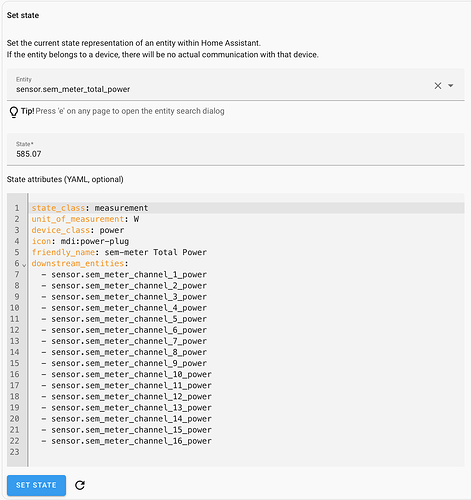Open the Entity dropdown arrow
This screenshot has height=500, width=471.
pos(451,86)
